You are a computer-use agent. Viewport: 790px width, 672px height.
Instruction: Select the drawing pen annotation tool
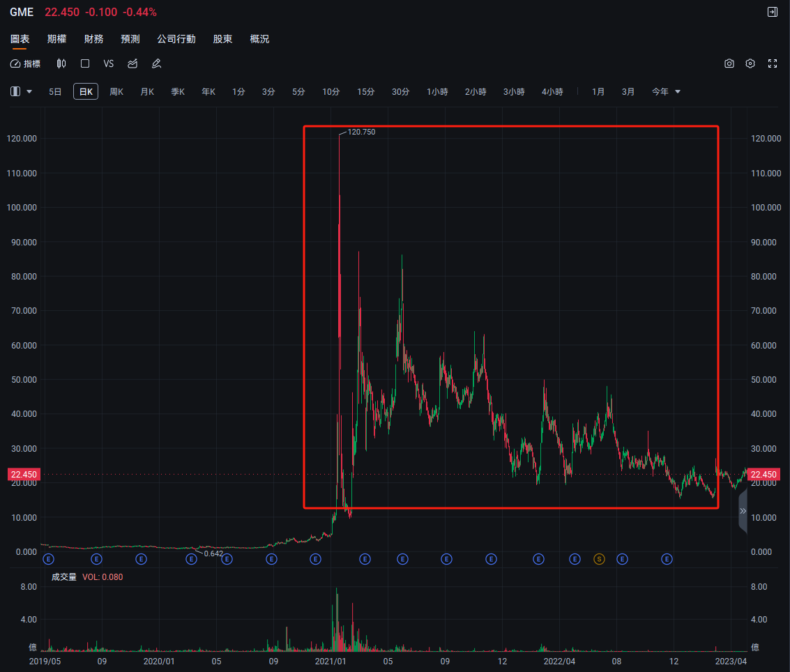click(156, 63)
